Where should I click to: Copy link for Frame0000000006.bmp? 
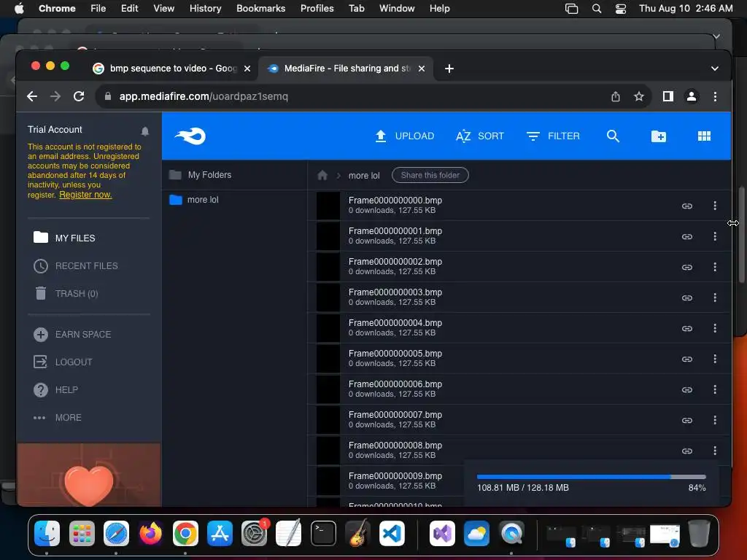click(x=686, y=389)
